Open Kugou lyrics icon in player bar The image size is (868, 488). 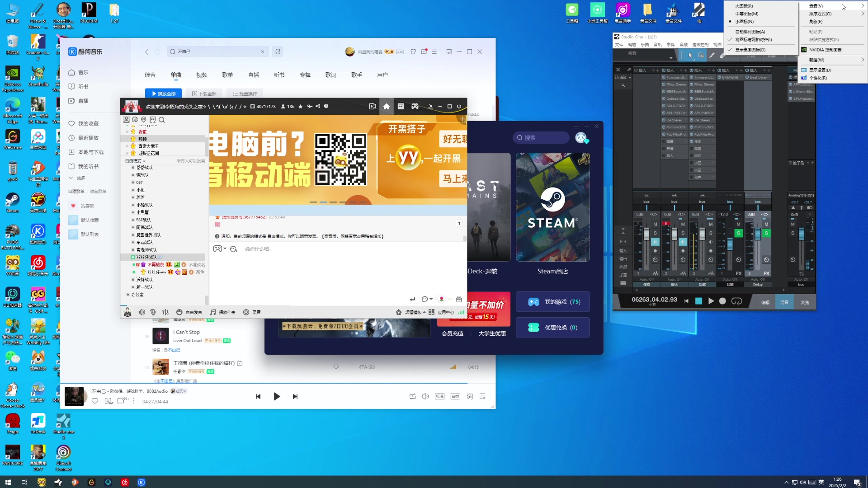[470, 396]
